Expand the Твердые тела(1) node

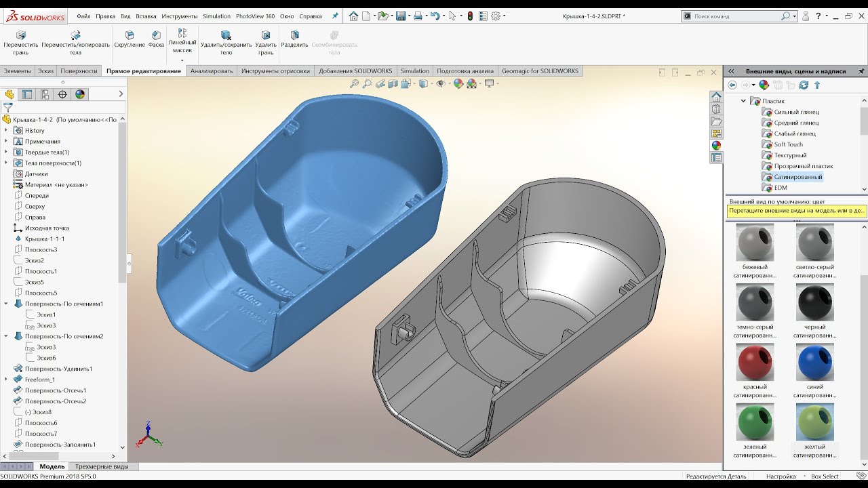point(6,152)
